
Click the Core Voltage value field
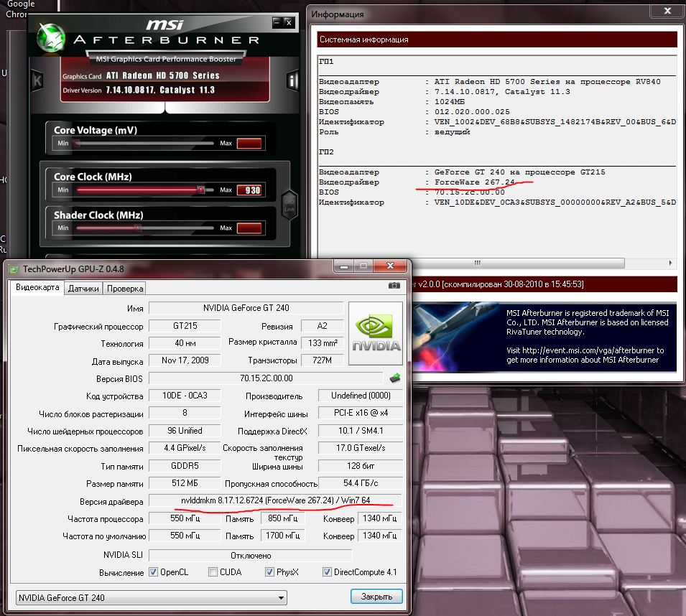[x=249, y=143]
